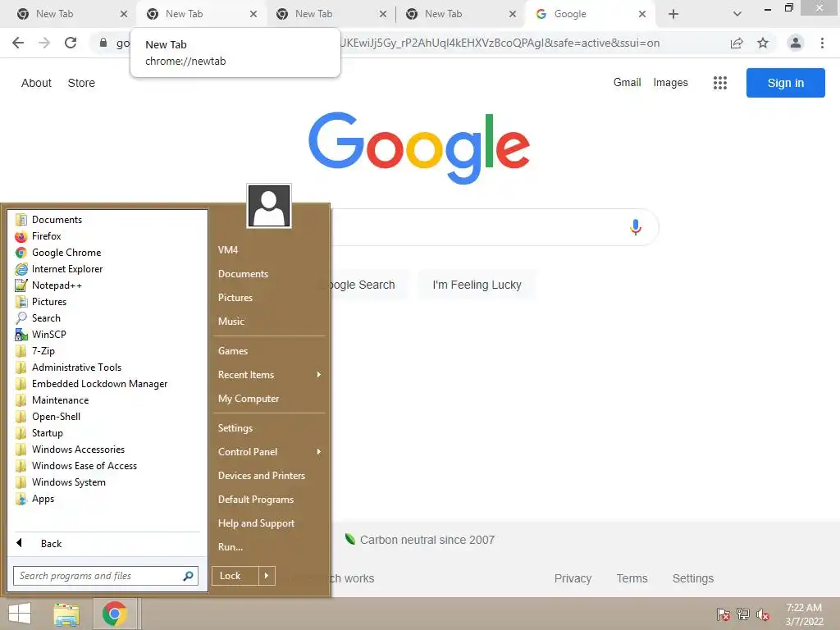Bookmark this page with the star icon
Viewport: 840px width, 630px height.
pos(763,43)
